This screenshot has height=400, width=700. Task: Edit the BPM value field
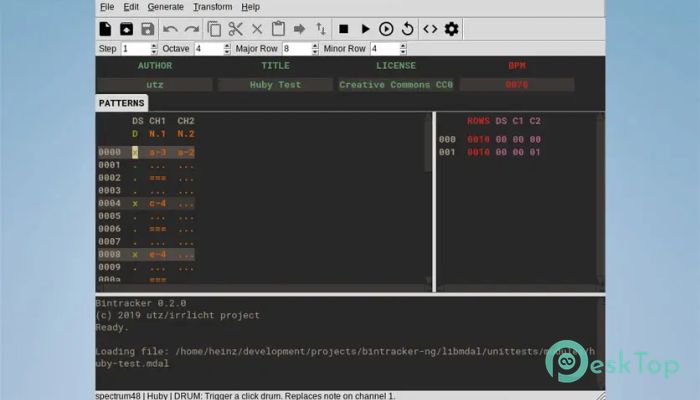(x=517, y=85)
